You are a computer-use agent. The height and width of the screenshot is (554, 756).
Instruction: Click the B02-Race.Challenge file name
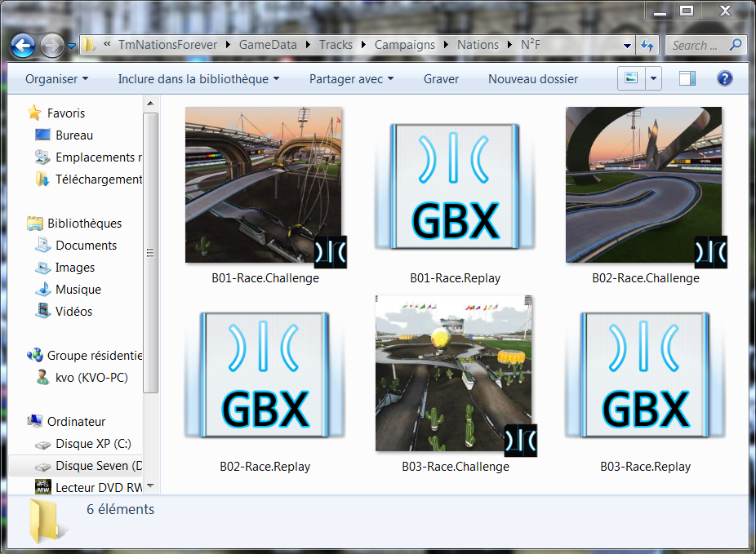pos(646,278)
